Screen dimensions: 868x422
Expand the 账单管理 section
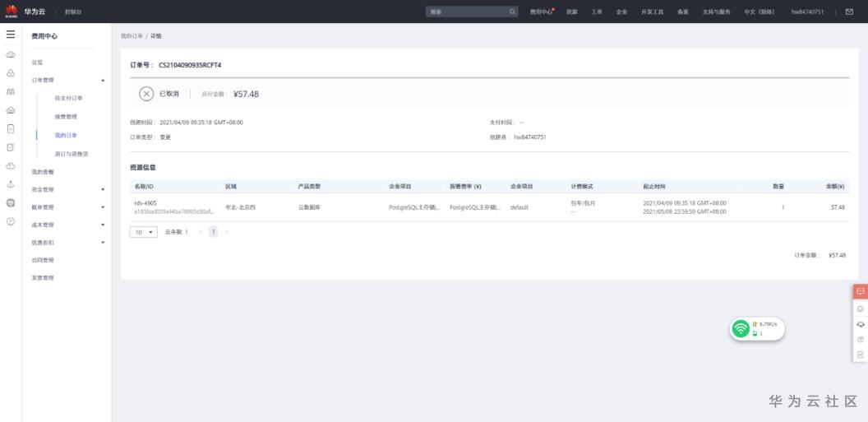pos(103,207)
